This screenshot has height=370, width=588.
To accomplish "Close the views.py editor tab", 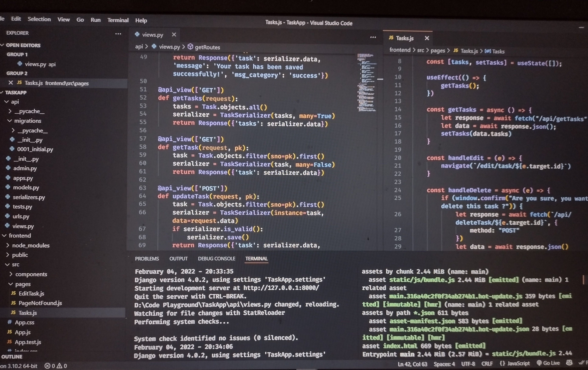I will tap(174, 35).
